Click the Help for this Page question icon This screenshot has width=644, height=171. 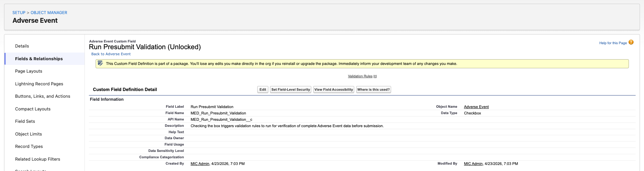(x=631, y=42)
